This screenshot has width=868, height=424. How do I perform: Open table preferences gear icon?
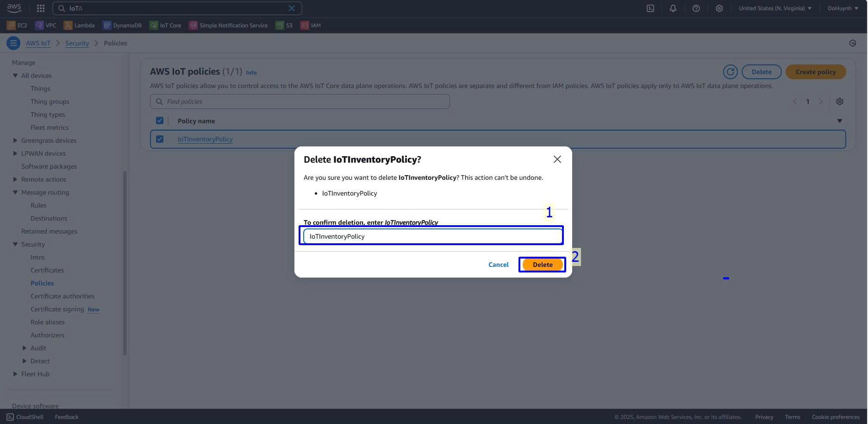(839, 101)
